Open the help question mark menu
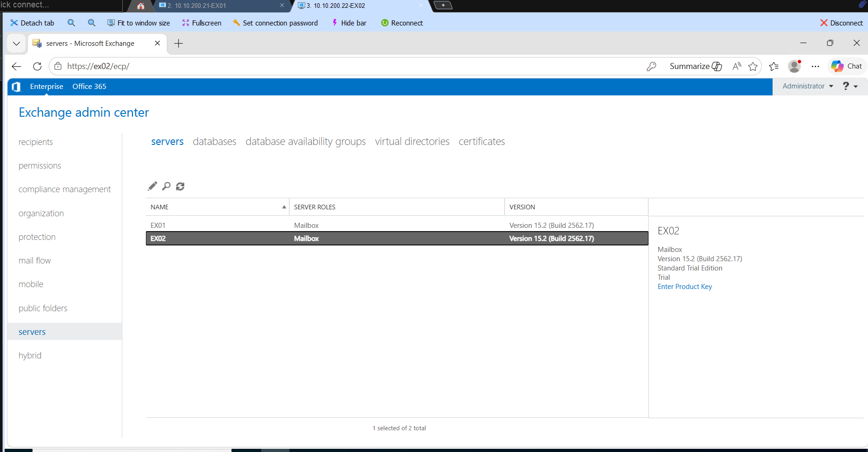The image size is (868, 452). (x=850, y=86)
